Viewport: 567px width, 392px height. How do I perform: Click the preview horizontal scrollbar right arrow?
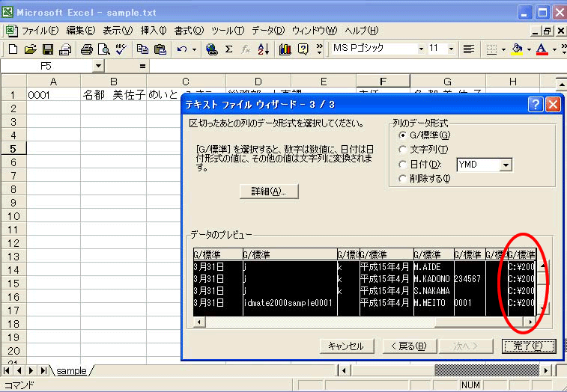click(x=530, y=322)
